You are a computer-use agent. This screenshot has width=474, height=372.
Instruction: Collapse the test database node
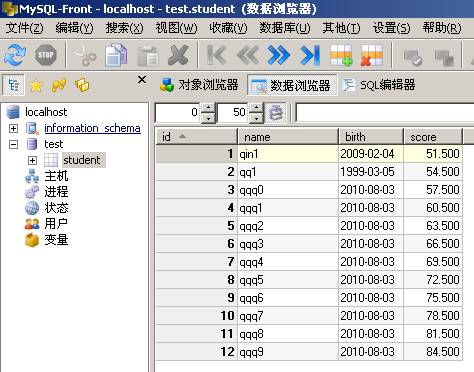click(13, 144)
